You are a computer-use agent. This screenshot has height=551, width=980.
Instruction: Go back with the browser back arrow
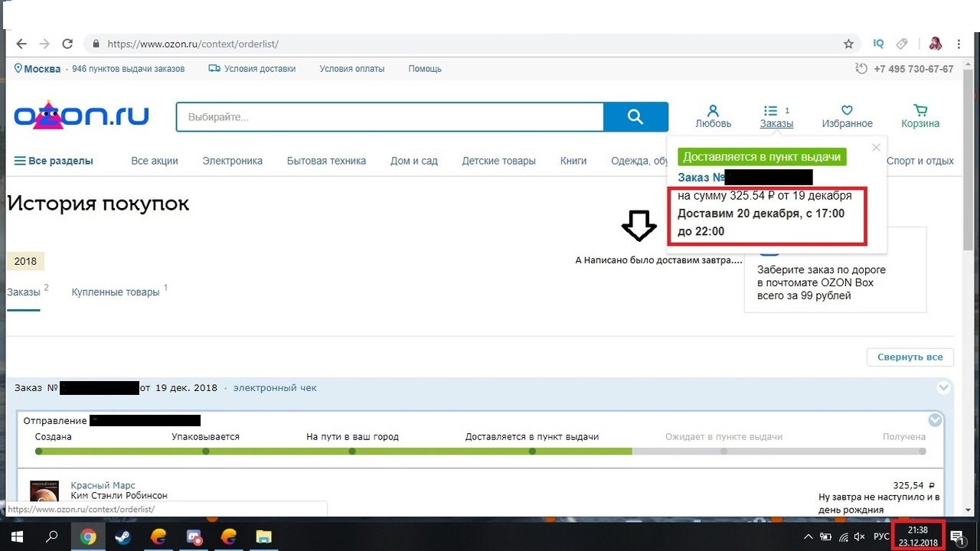21,44
